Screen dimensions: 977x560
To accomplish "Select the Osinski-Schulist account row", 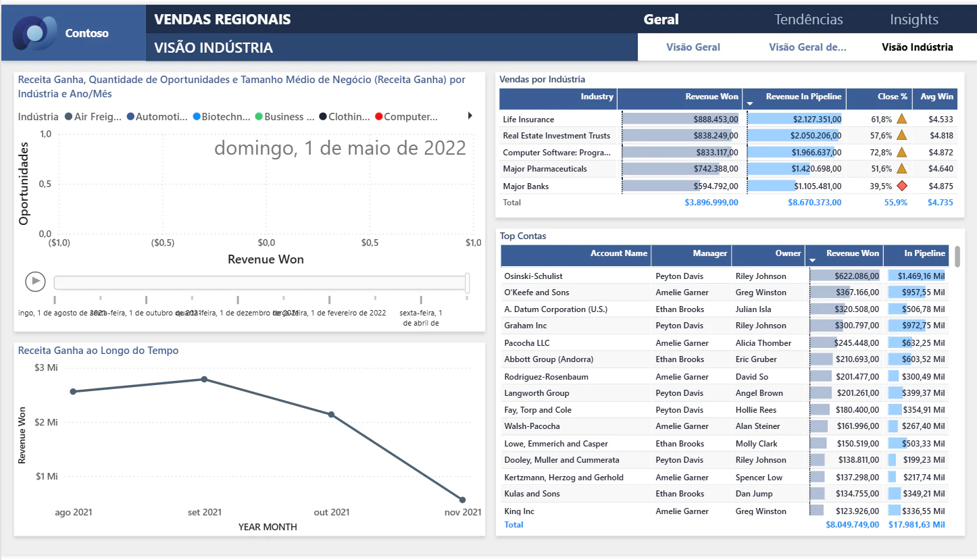I will coord(724,276).
